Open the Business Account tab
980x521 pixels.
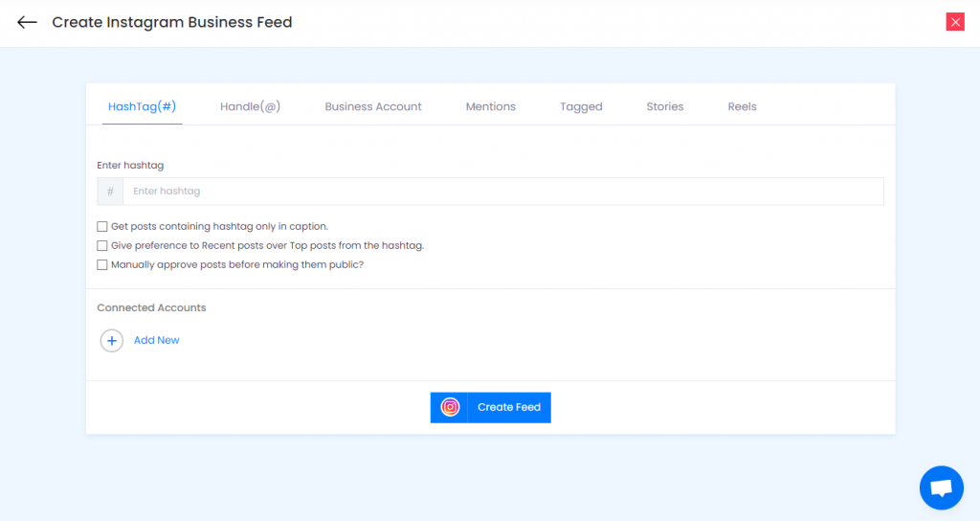point(373,106)
